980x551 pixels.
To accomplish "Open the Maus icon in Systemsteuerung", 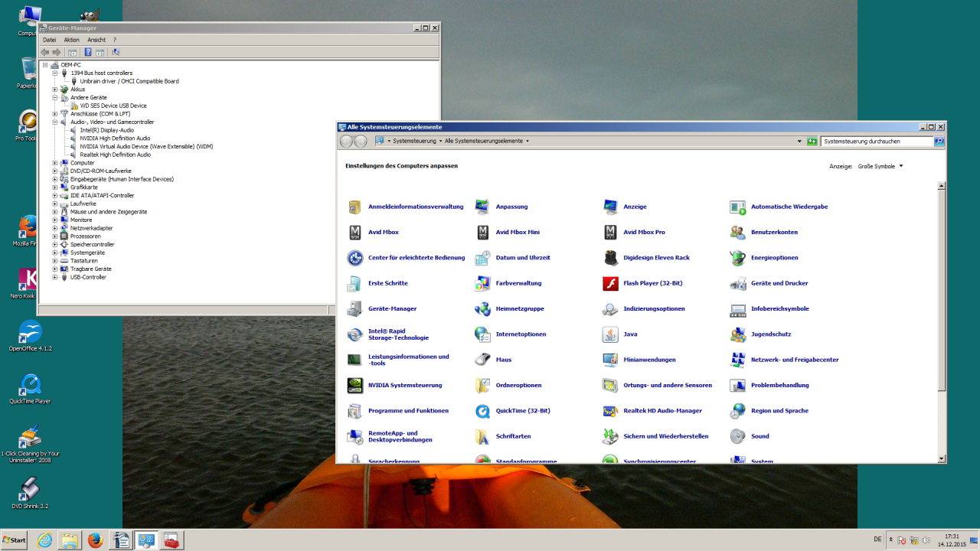I will click(482, 360).
